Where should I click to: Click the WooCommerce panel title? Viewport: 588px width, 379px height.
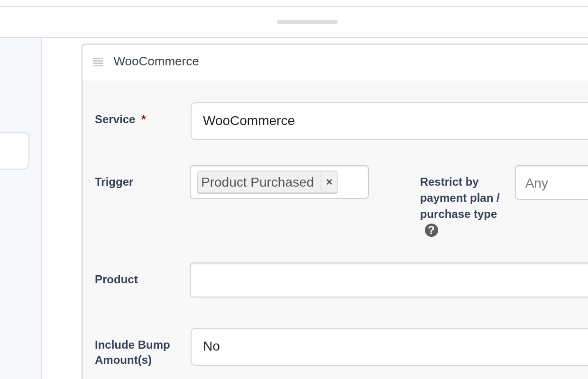tap(156, 61)
